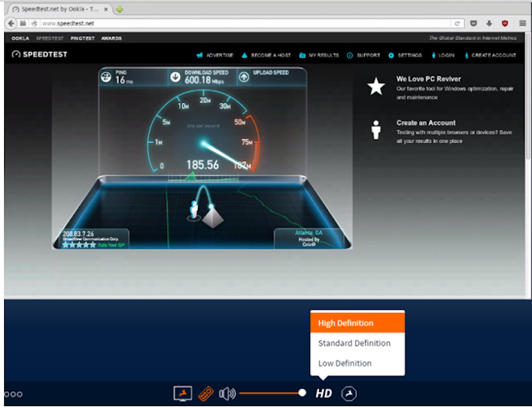
Task: Open Create an Account heading
Action: pos(426,123)
